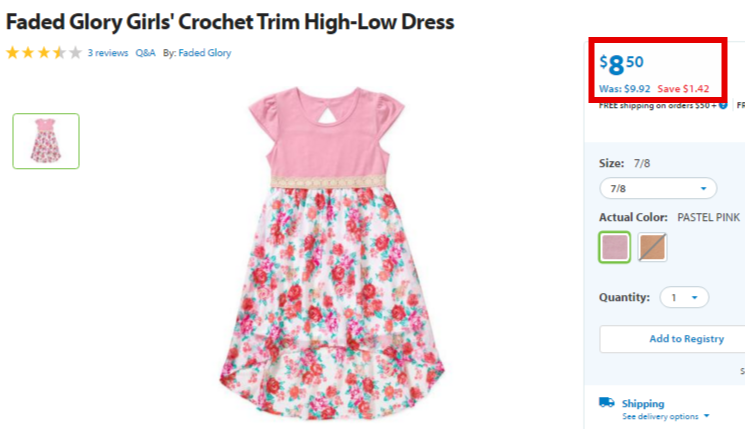The width and height of the screenshot is (745, 429).
Task: Click the Was $9.92 price text
Action: 624,89
